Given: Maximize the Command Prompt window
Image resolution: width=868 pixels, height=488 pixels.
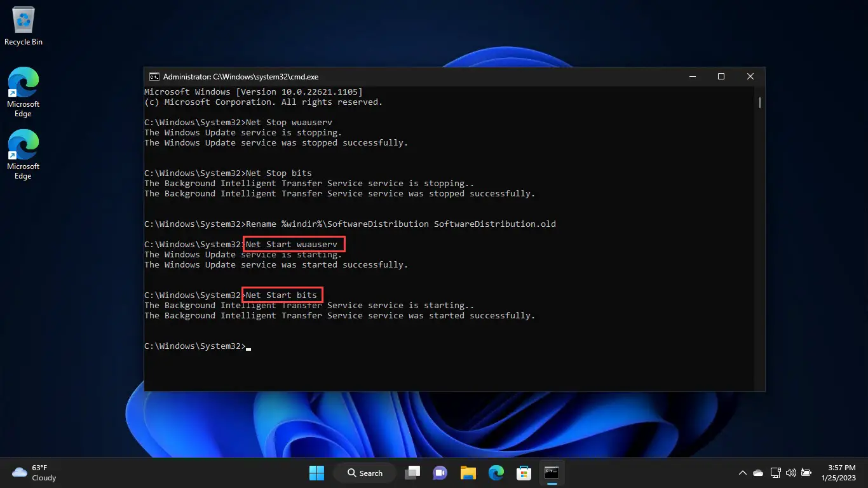Looking at the screenshot, I should 721,76.
